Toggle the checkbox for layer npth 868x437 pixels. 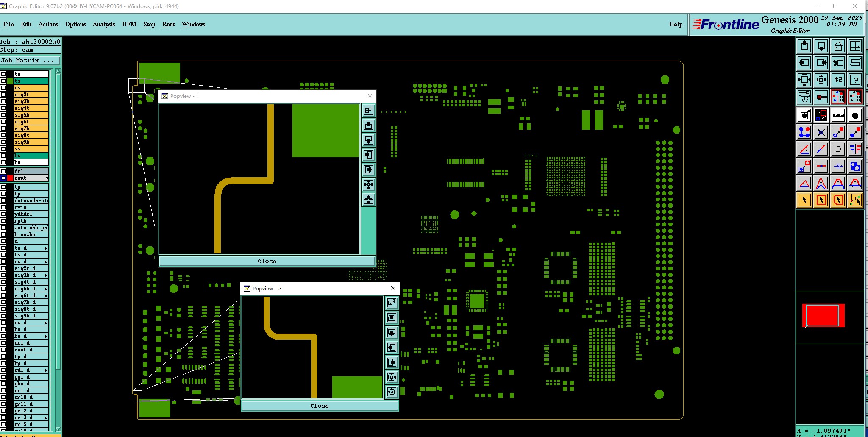(x=3, y=221)
